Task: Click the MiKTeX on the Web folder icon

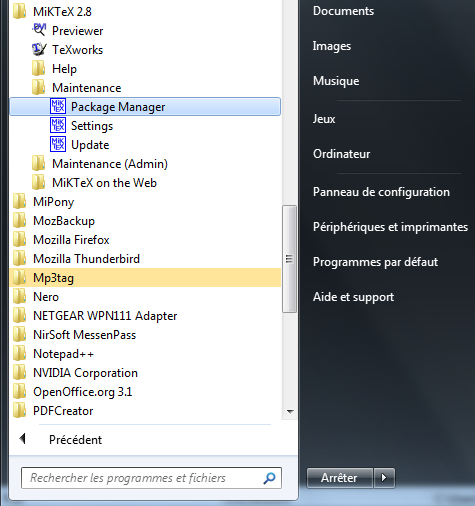Action: coord(39,182)
